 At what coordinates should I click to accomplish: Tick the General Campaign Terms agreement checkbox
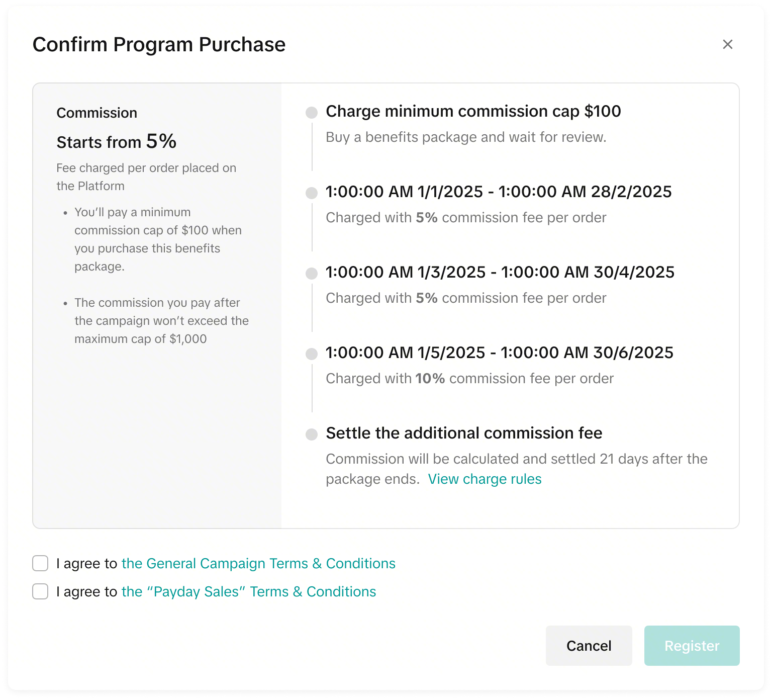[x=40, y=563]
